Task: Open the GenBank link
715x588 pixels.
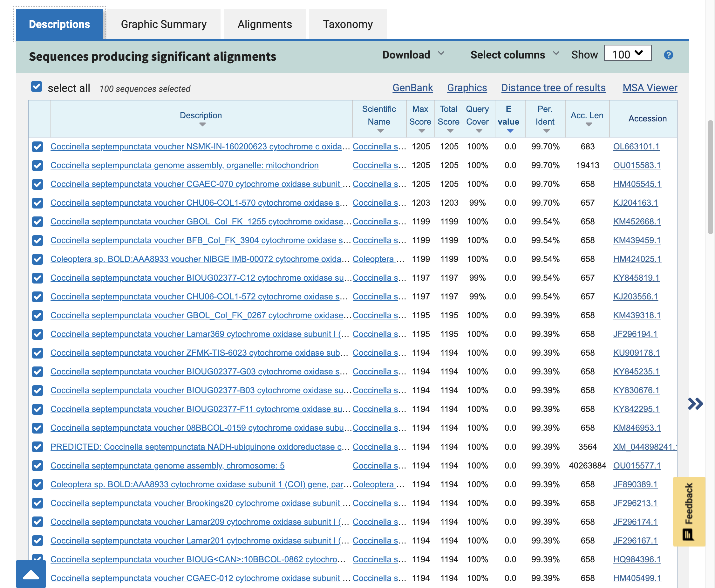Action: point(412,88)
